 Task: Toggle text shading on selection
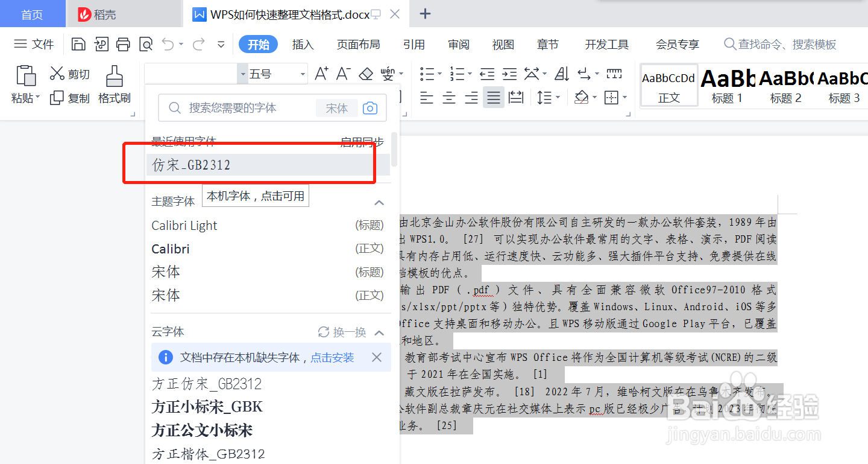(x=582, y=97)
